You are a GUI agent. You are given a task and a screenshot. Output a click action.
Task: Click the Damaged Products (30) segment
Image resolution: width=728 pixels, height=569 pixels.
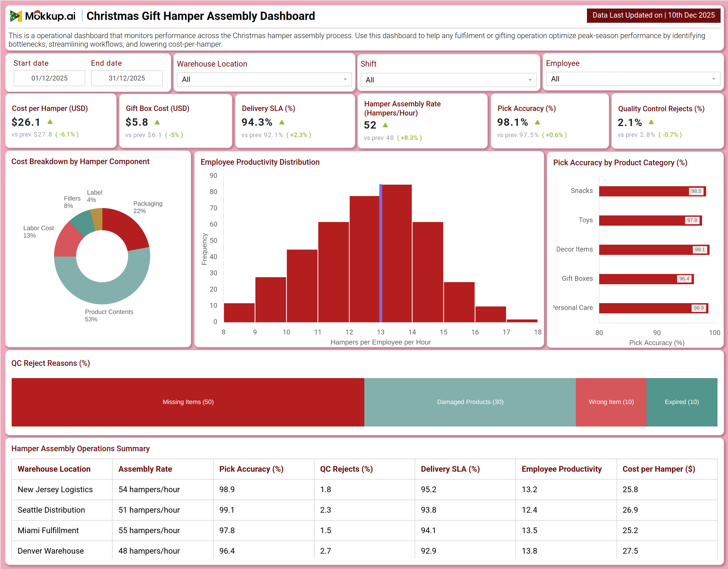pos(470,402)
